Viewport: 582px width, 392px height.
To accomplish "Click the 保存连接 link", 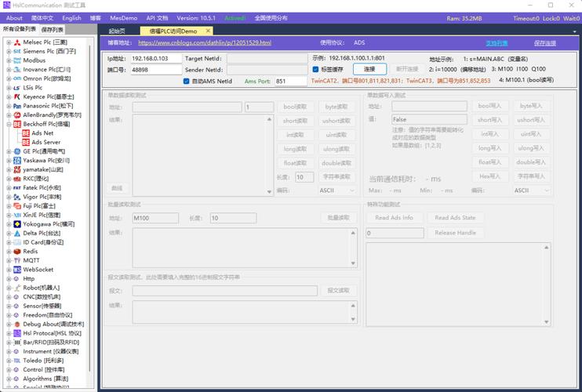I will (545, 43).
